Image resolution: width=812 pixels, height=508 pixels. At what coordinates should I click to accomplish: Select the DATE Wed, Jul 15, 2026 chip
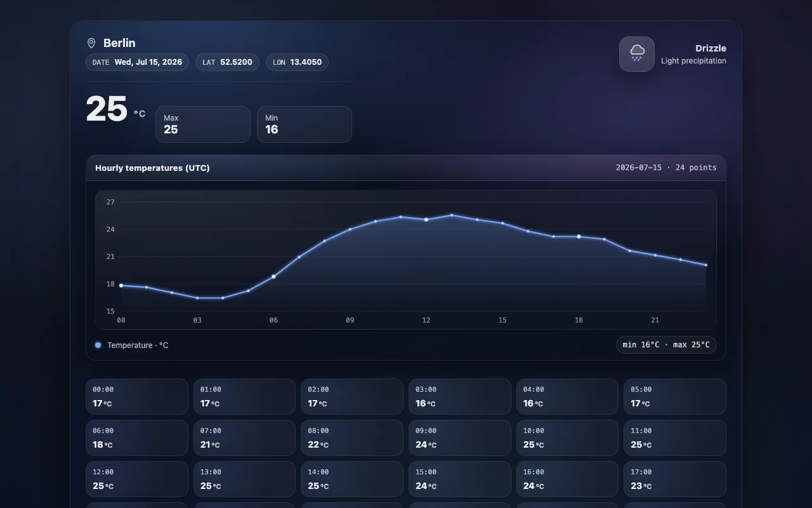tap(137, 62)
